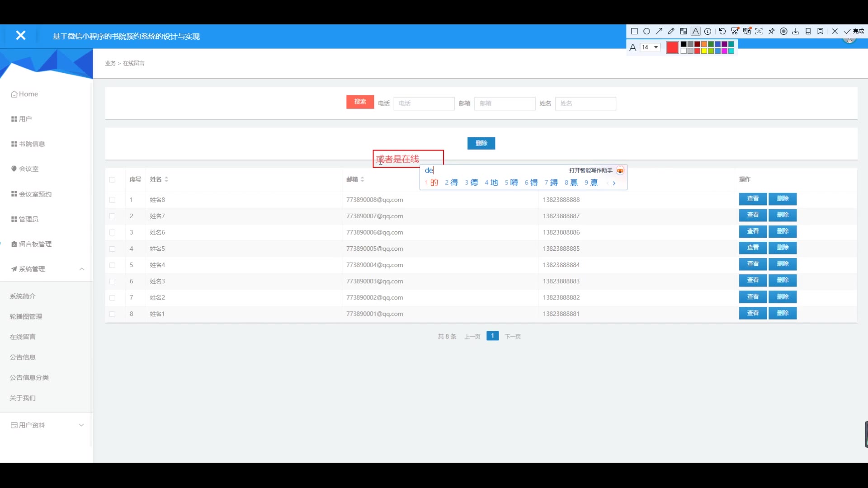Screen dimensions: 868x488
Task: Check the checkbox for row 姓名5
Action: (112, 249)
